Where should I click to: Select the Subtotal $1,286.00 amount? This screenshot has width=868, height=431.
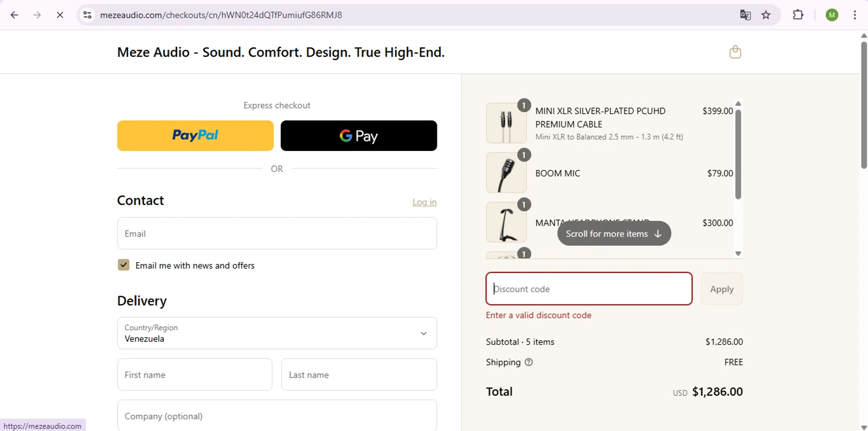click(724, 342)
